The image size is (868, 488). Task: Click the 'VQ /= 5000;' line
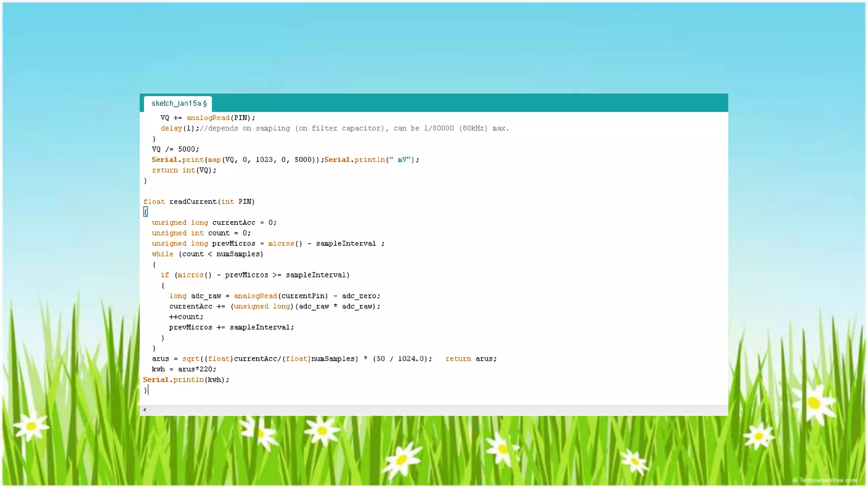click(175, 149)
